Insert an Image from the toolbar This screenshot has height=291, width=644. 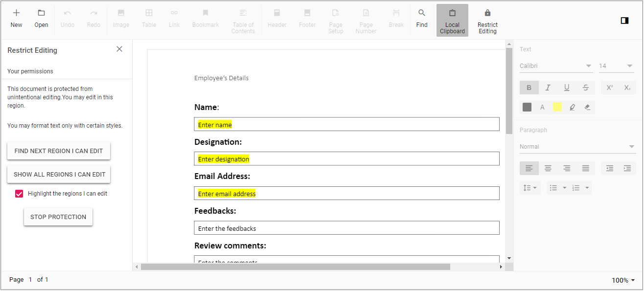[121, 13]
